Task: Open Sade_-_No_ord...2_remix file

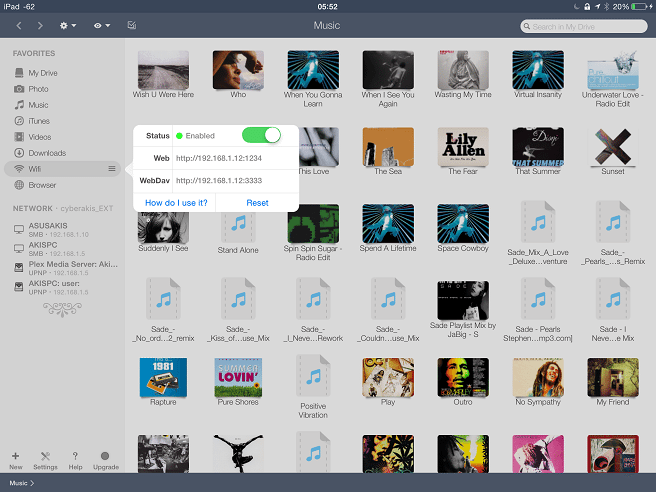Action: point(163,310)
